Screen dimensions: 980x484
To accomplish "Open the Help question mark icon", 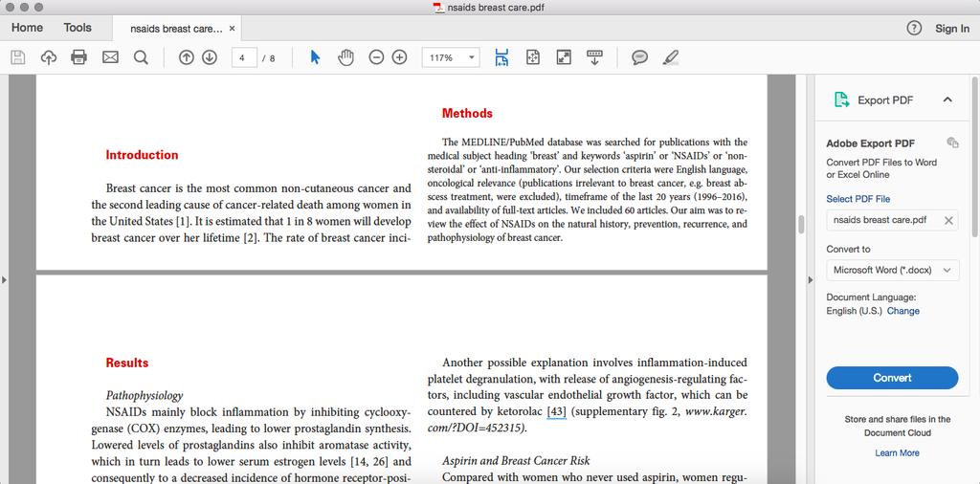I will tap(914, 28).
